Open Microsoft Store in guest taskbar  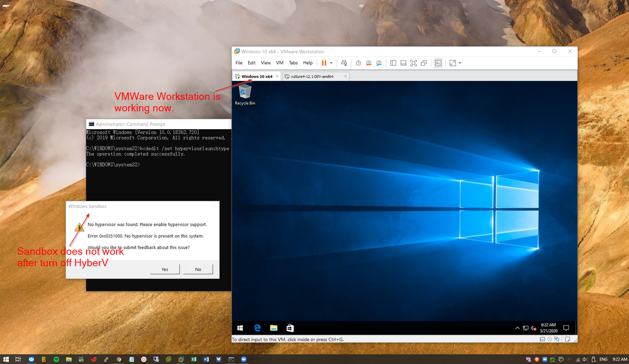pos(290,328)
